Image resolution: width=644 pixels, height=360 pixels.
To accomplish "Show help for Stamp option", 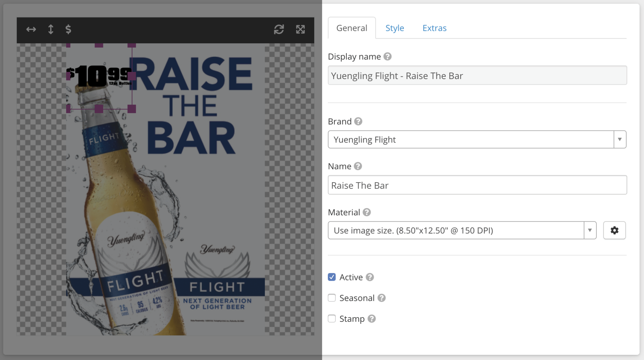I will (372, 319).
